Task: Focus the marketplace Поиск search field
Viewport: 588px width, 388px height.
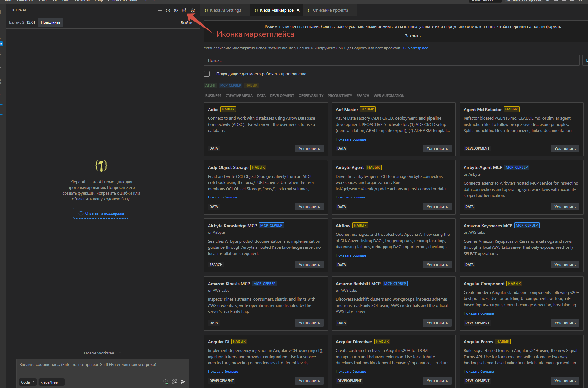Action: coord(391,60)
